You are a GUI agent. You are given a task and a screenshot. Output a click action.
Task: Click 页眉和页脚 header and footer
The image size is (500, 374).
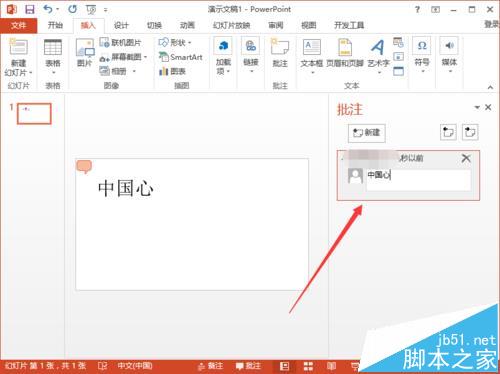345,53
